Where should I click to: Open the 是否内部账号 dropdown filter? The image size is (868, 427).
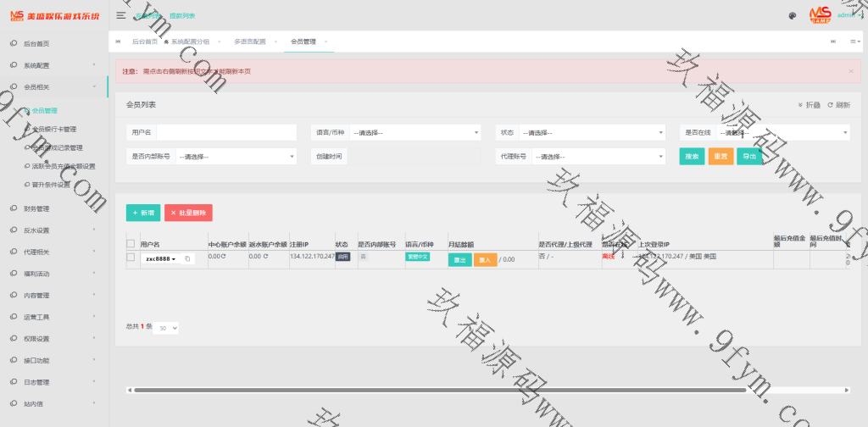pos(235,157)
